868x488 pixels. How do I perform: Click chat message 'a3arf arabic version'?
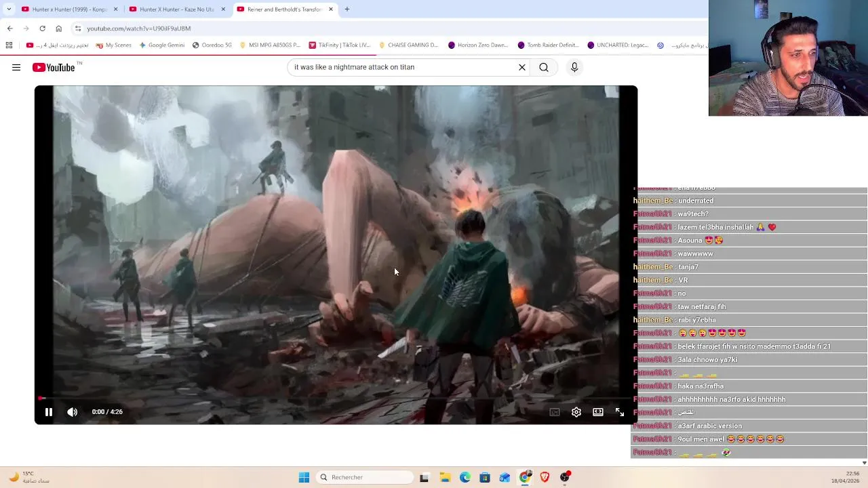pyautogui.click(x=710, y=426)
